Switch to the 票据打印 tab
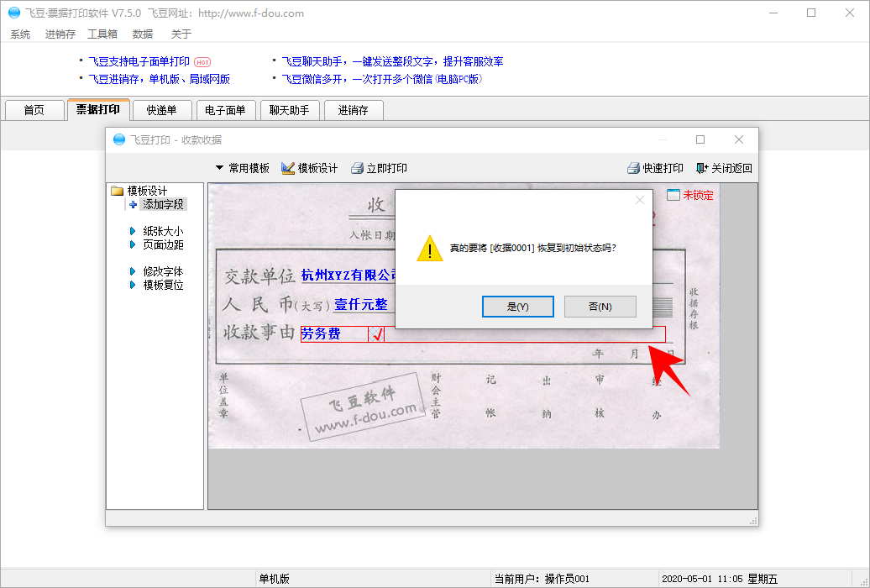Image resolution: width=870 pixels, height=588 pixels. [98, 109]
